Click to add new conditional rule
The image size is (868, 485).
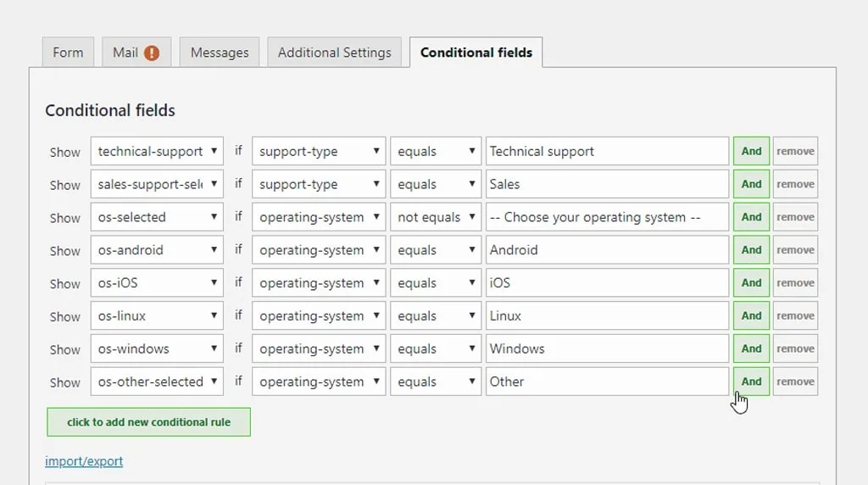click(148, 422)
